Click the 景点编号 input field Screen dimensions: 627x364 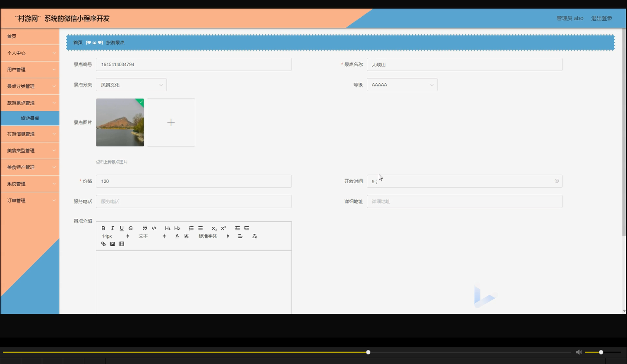(x=194, y=65)
